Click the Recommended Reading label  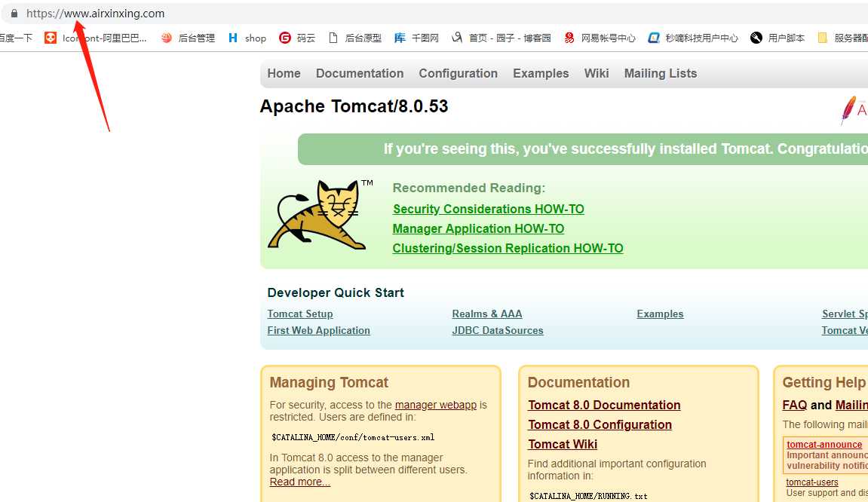click(469, 188)
